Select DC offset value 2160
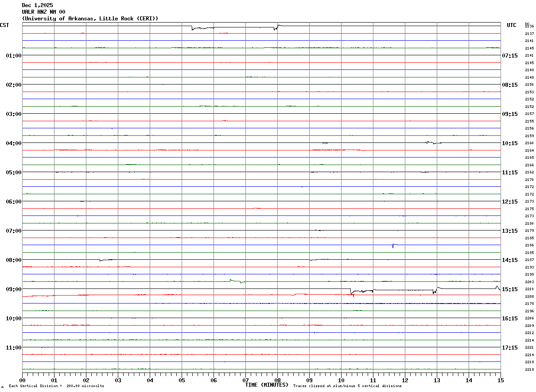The height and width of the screenshot is (392, 536). (x=529, y=143)
